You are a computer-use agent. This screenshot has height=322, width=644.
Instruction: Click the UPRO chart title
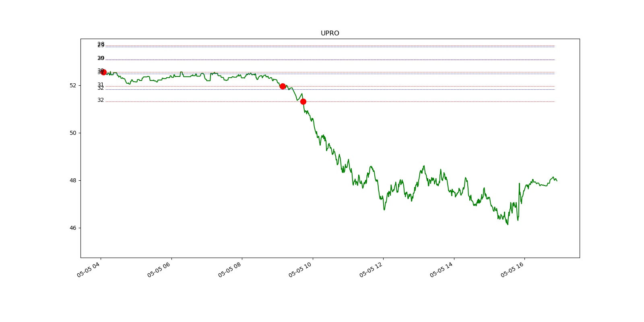(x=330, y=33)
